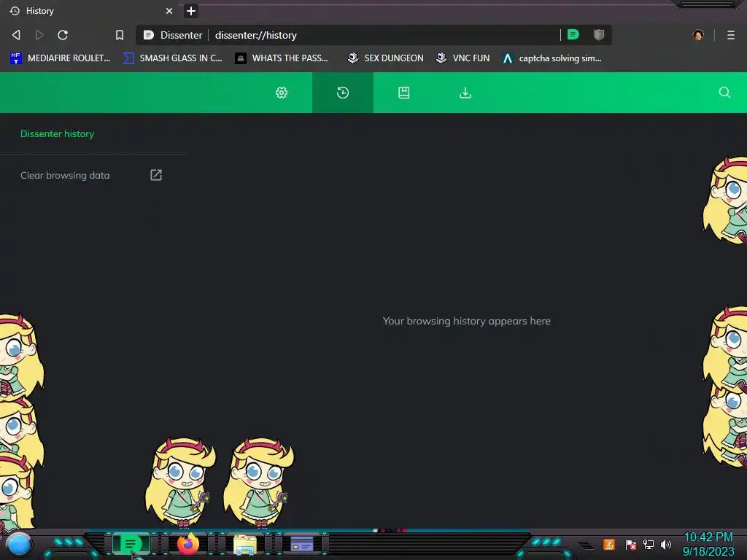747x560 pixels.
Task: Switch to Settings gear tab
Action: 282,93
